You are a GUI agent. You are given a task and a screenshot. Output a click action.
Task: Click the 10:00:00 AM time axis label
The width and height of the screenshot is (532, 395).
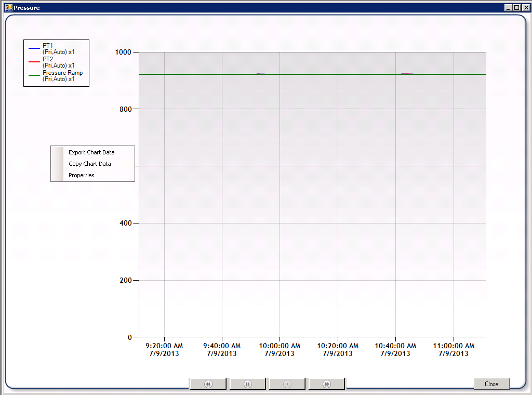pyautogui.click(x=280, y=346)
